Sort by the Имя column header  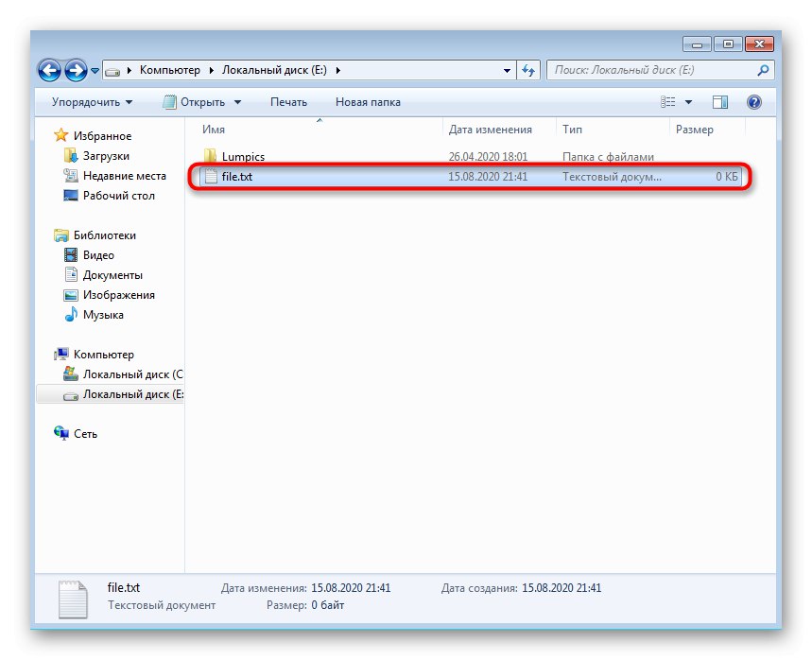pyautogui.click(x=214, y=130)
